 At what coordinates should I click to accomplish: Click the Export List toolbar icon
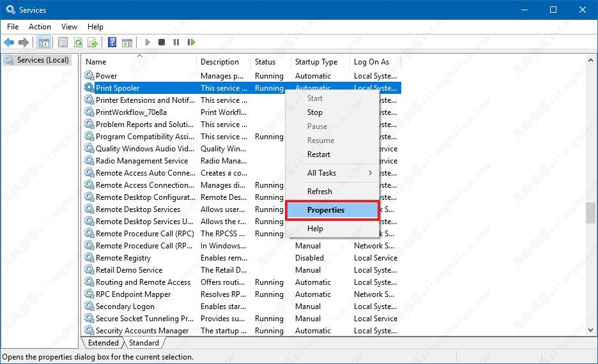click(x=93, y=42)
